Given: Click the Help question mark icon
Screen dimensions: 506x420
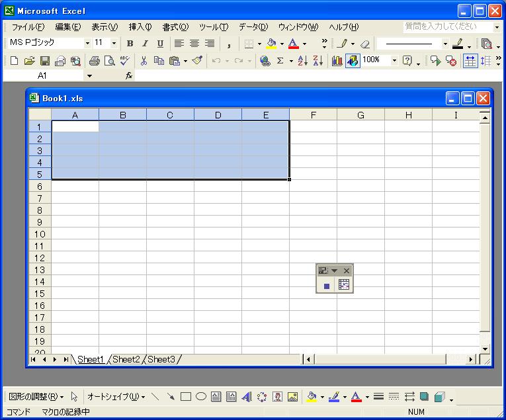Looking at the screenshot, I should [x=407, y=61].
